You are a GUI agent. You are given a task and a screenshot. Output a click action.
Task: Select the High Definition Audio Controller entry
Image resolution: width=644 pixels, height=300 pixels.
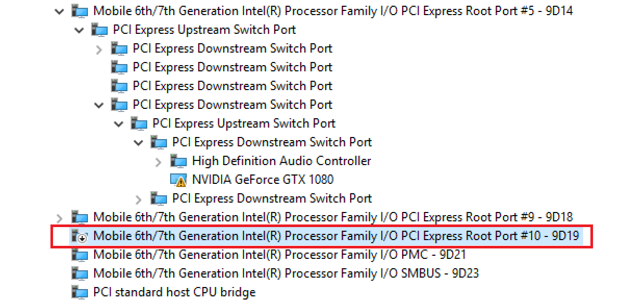tap(281, 161)
